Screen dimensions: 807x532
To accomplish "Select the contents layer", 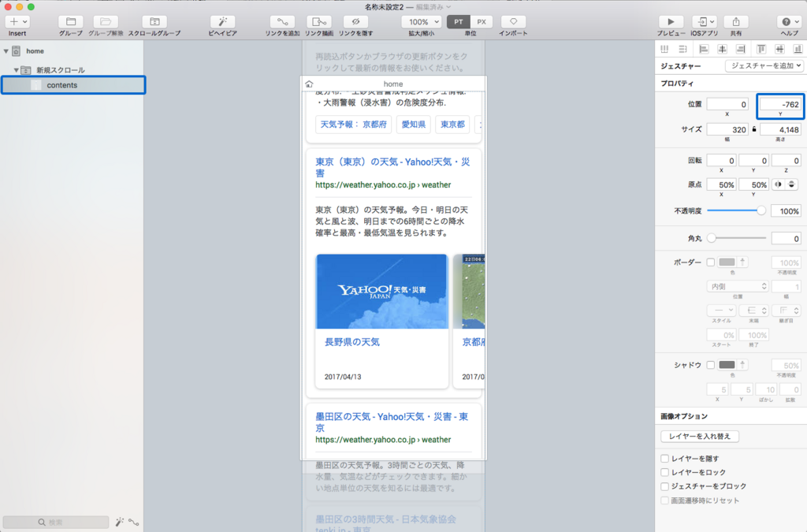I will point(73,85).
